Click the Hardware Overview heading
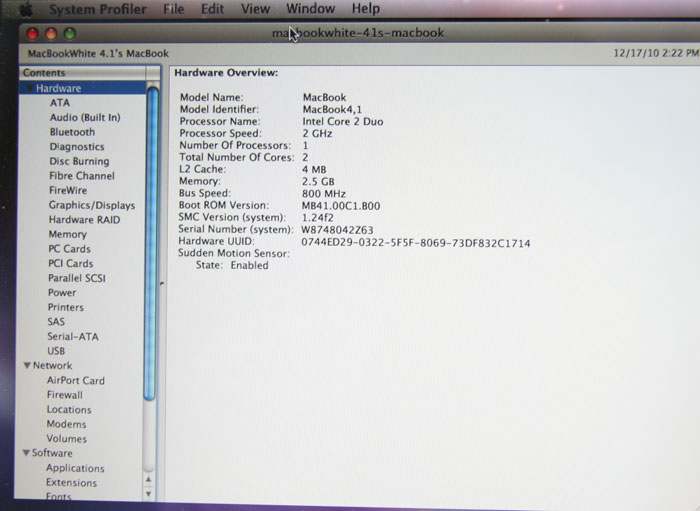Image resolution: width=700 pixels, height=511 pixels. click(x=226, y=73)
